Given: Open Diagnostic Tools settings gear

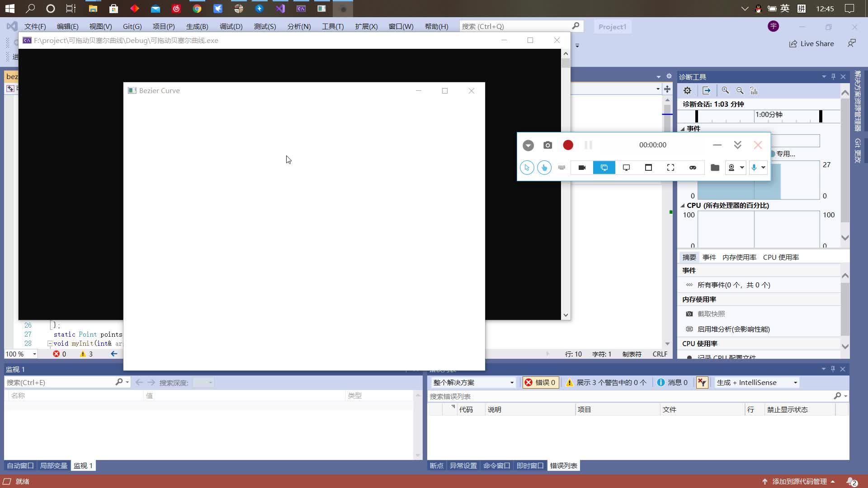Looking at the screenshot, I should [x=687, y=90].
